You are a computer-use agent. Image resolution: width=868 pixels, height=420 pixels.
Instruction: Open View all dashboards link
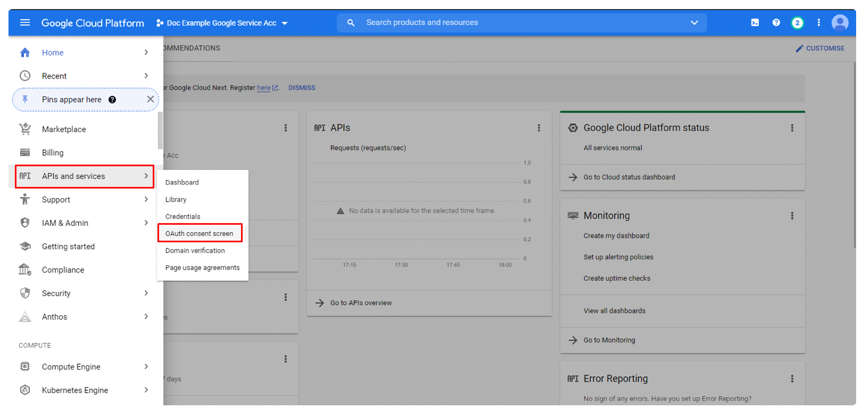615,311
